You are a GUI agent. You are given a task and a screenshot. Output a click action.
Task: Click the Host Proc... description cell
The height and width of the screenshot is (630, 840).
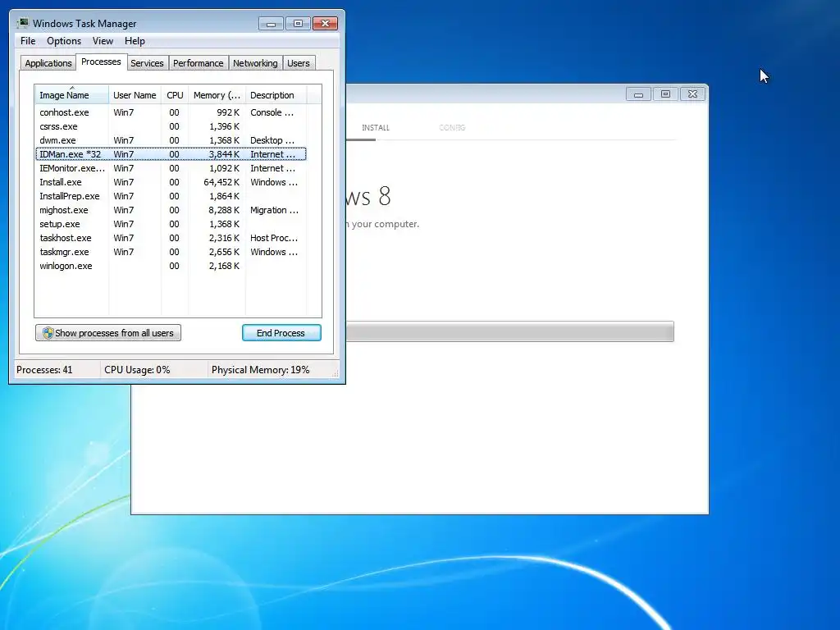pyautogui.click(x=274, y=238)
